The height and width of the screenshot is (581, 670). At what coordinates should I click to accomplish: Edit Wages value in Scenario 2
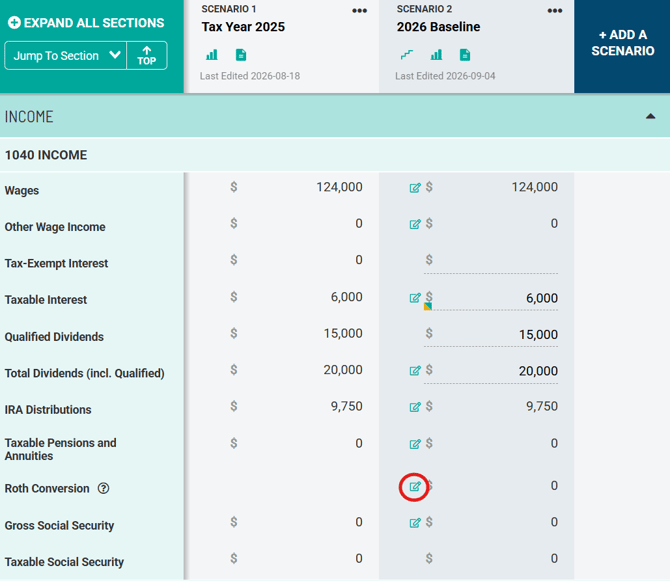[415, 188]
